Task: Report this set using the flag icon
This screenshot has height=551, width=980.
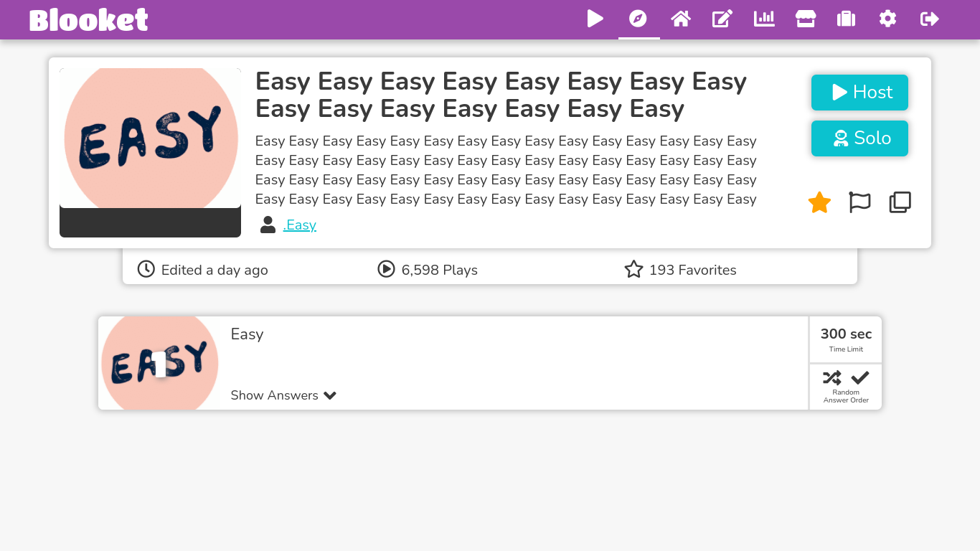Action: [859, 202]
